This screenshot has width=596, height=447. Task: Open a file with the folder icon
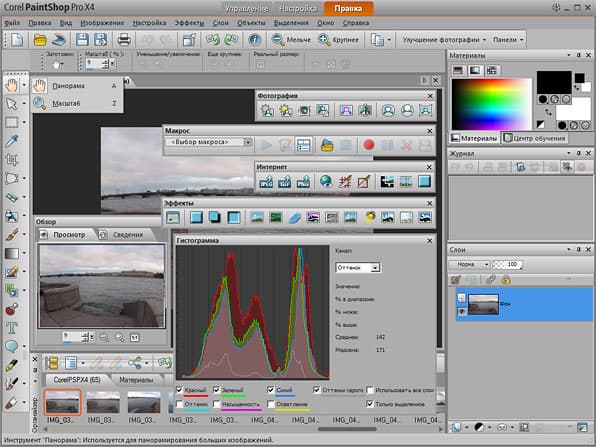coord(40,40)
